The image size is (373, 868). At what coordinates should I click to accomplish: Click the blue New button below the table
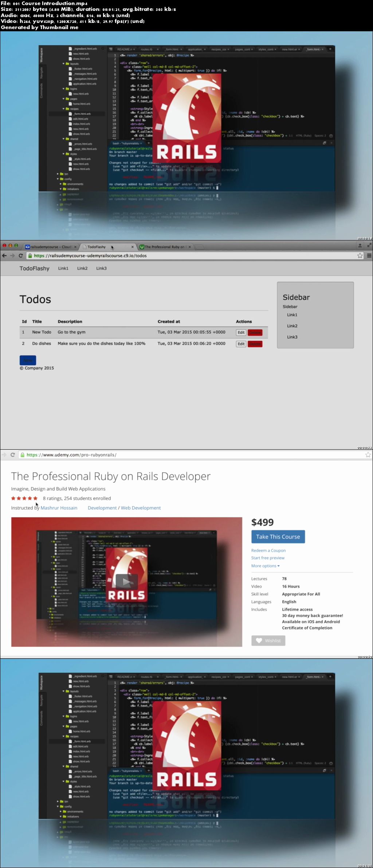click(28, 360)
